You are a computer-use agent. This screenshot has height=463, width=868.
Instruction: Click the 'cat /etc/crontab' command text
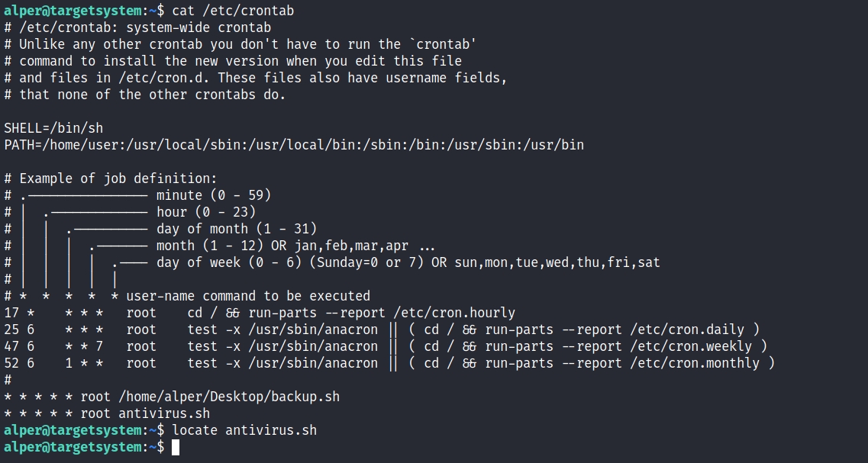point(233,11)
